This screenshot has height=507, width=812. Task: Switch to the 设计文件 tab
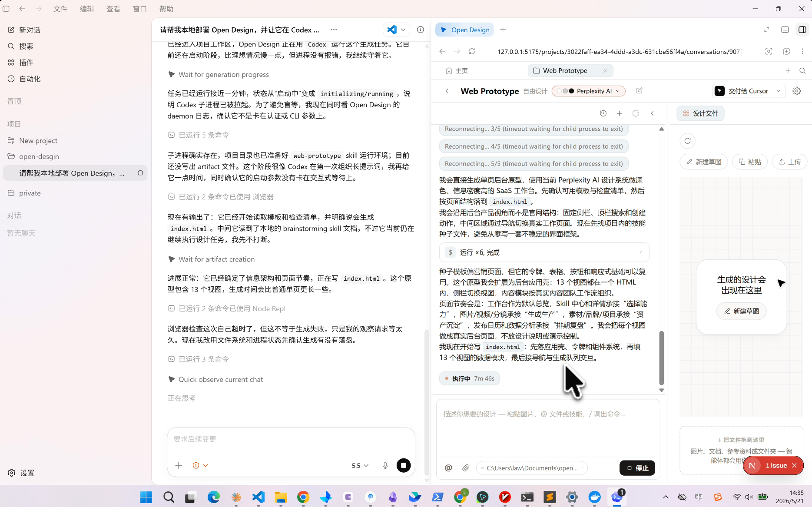click(x=700, y=113)
